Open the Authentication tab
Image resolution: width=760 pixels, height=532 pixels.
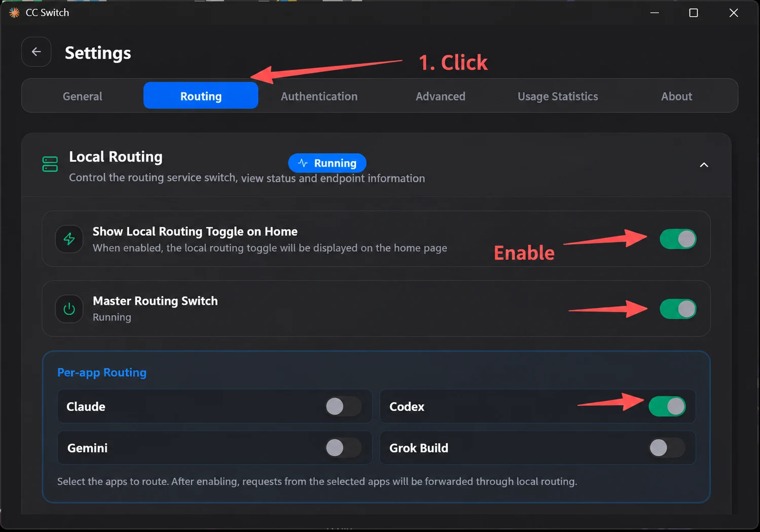pos(319,96)
